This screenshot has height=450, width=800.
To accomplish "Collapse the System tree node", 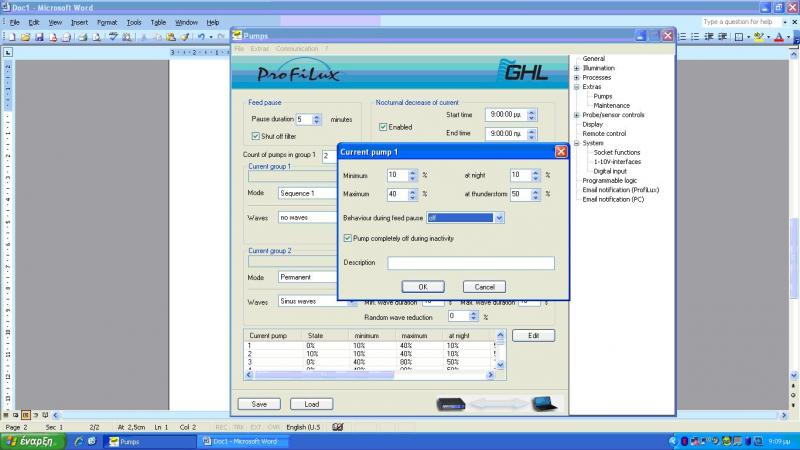I will coord(577,143).
